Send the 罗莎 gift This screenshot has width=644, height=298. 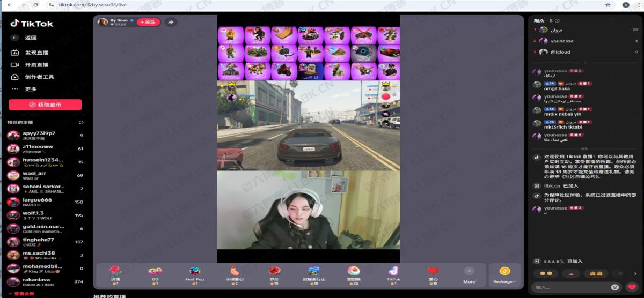pyautogui.click(x=274, y=274)
